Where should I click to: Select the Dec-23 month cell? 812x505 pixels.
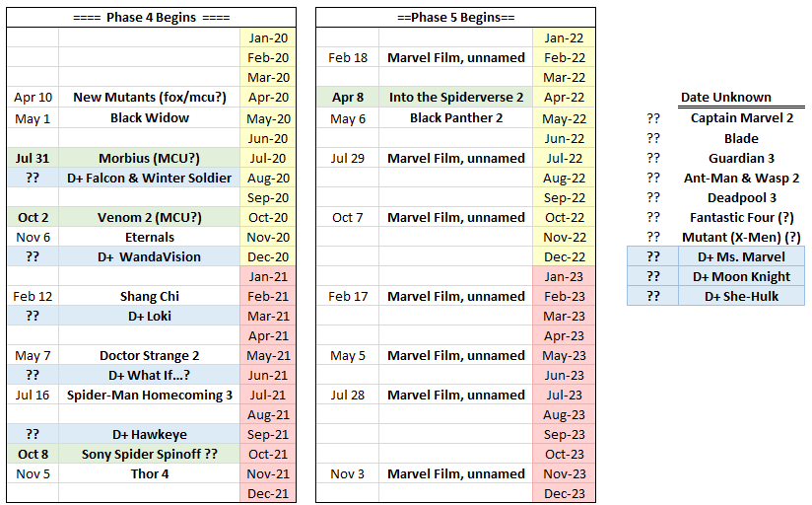565,493
